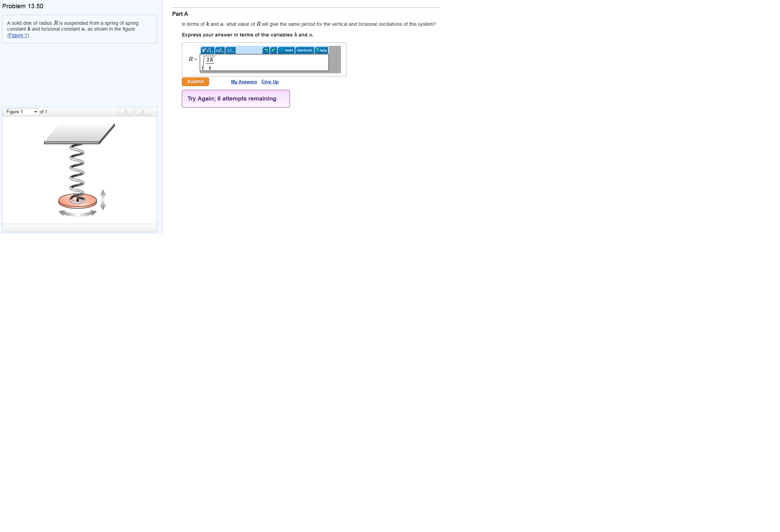Open the math templates (square root) menu
Image resolution: width=780 pixels, height=532 pixels.
pyautogui.click(x=207, y=50)
